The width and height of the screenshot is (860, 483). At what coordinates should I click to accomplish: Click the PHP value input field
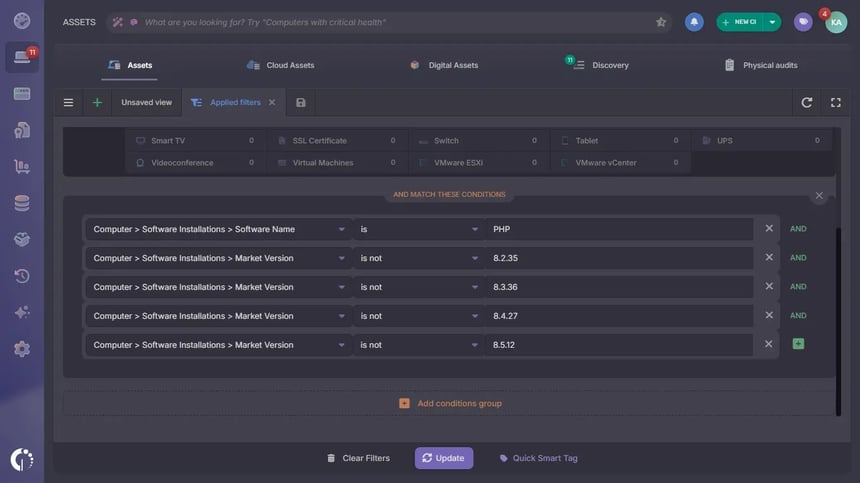[619, 229]
